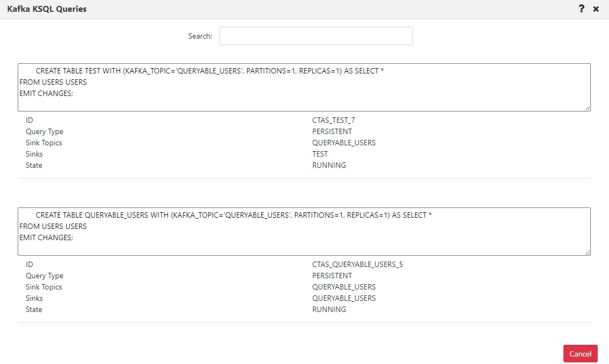Click the Kafka KSQL Queries dialog title

tap(47, 9)
